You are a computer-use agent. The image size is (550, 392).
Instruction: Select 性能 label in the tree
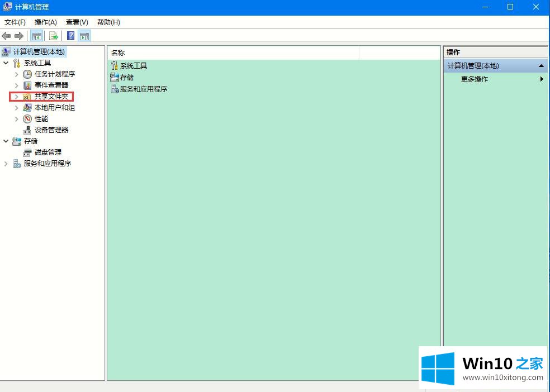click(41, 119)
